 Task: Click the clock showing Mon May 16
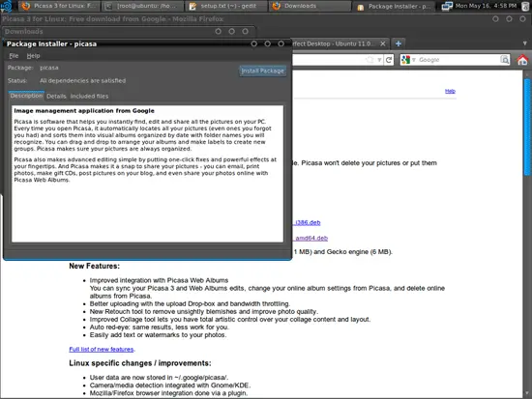pyautogui.click(x=486, y=6)
